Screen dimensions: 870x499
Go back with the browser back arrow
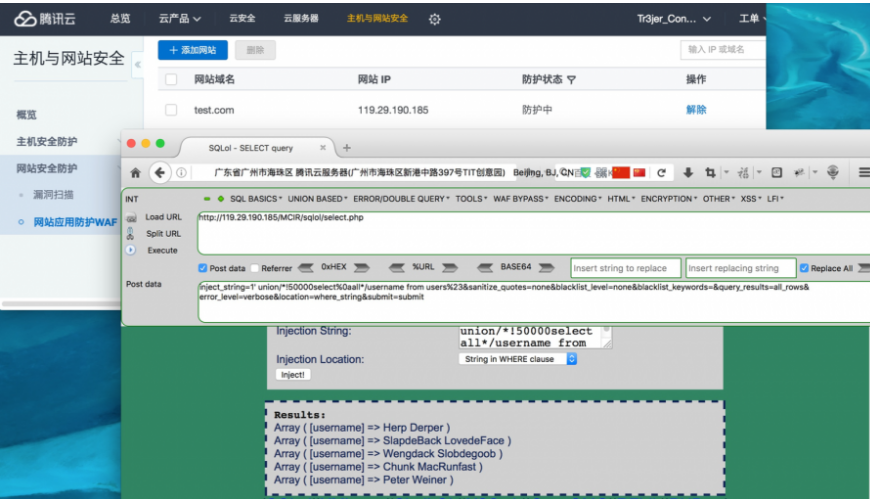pos(160,173)
